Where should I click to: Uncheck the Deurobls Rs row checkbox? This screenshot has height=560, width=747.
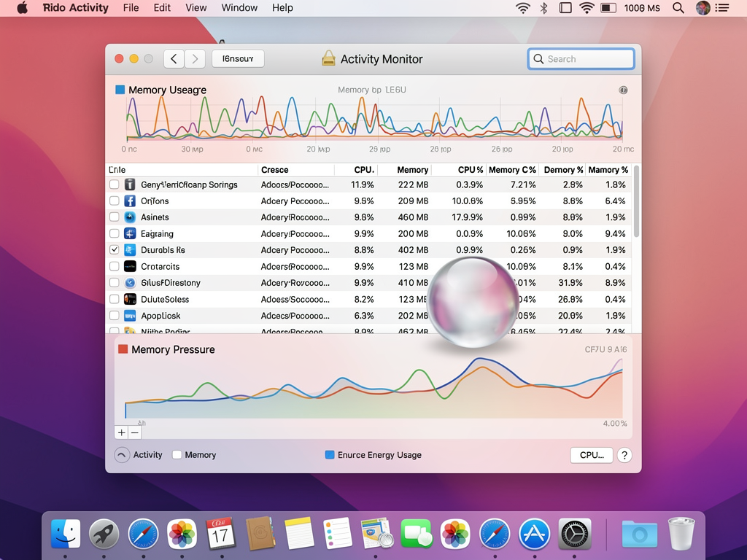click(115, 249)
